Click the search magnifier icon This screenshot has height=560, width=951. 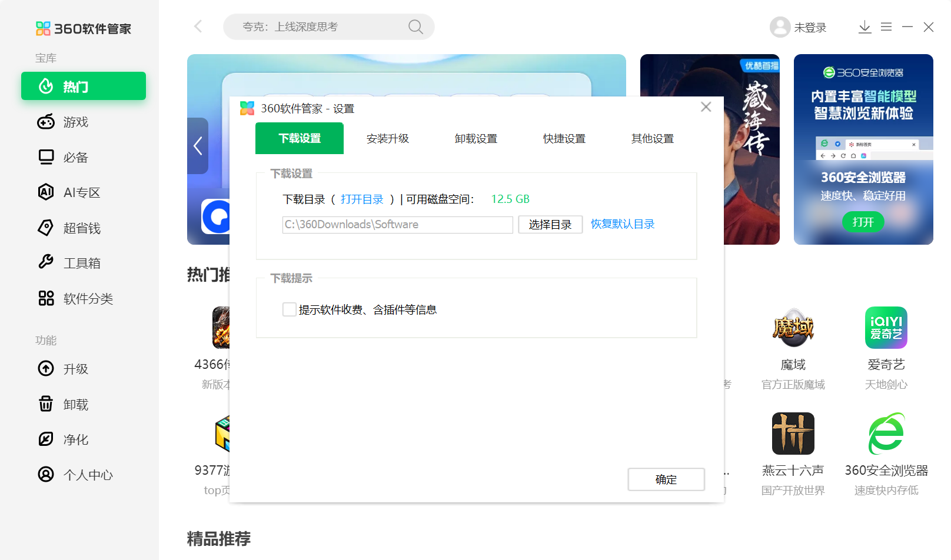415,26
